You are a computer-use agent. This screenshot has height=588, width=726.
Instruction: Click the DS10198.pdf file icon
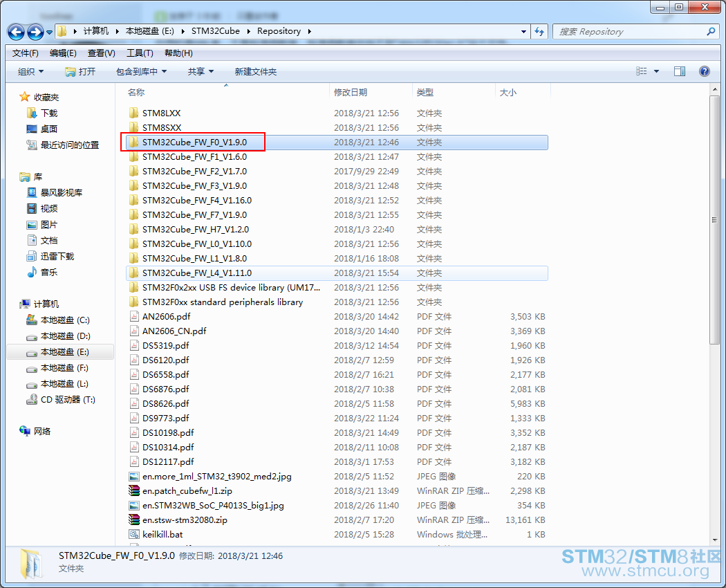click(x=134, y=433)
